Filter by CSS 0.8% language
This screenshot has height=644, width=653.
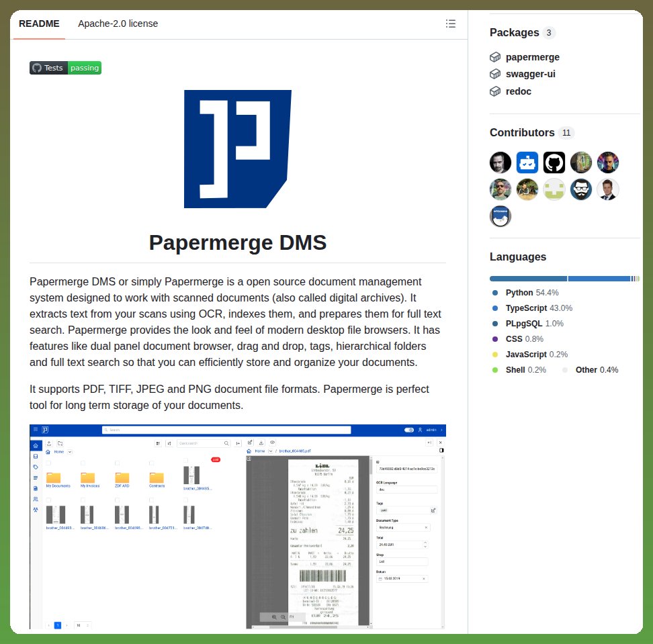point(518,339)
